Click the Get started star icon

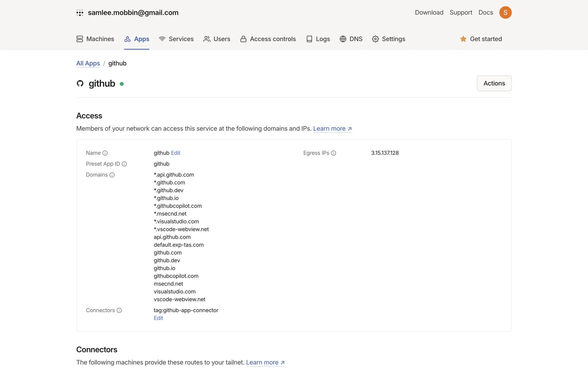[463, 39]
